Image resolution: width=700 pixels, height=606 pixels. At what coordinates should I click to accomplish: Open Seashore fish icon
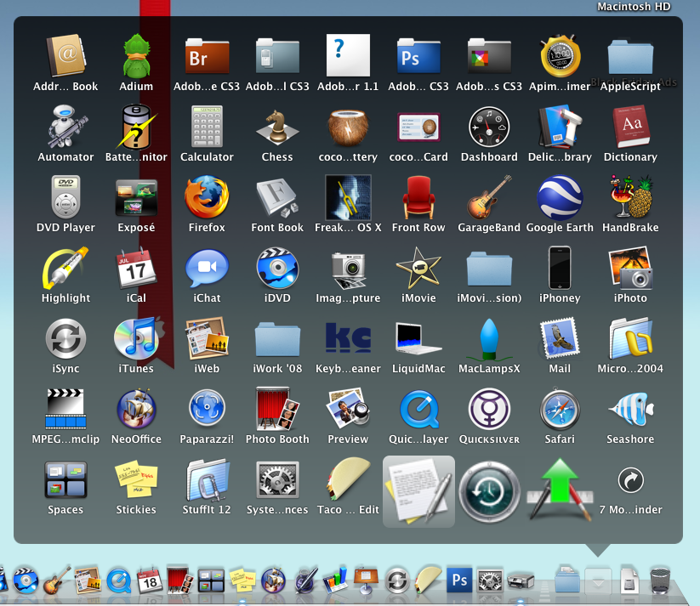point(630,408)
